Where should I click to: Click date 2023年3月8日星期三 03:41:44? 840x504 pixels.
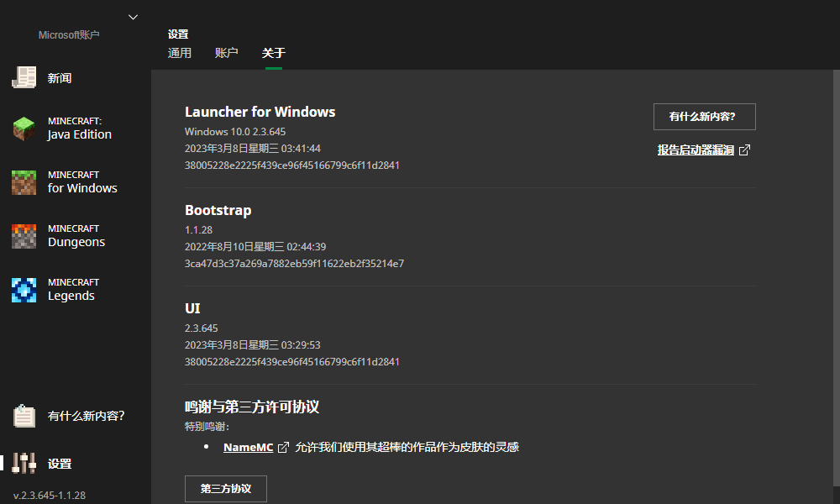click(252, 149)
